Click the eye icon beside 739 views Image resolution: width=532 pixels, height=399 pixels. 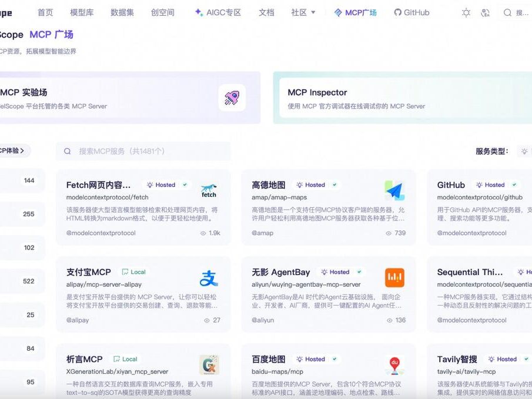coord(389,233)
